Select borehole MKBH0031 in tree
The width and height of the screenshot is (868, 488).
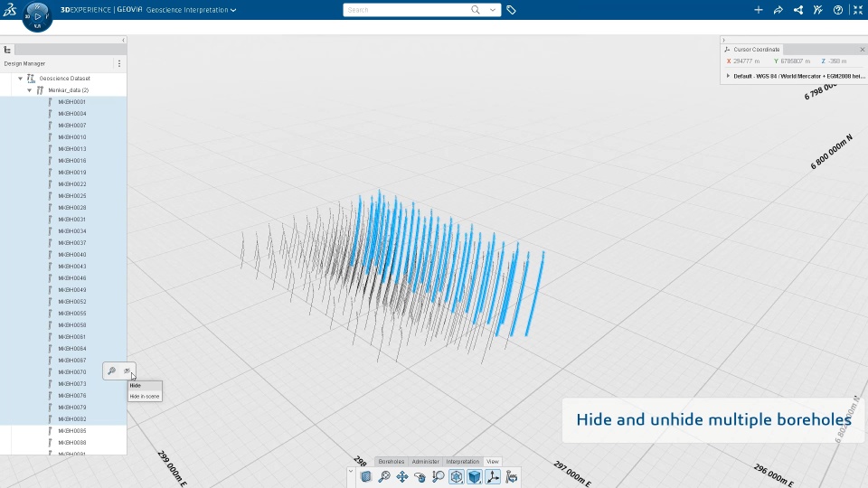72,220
